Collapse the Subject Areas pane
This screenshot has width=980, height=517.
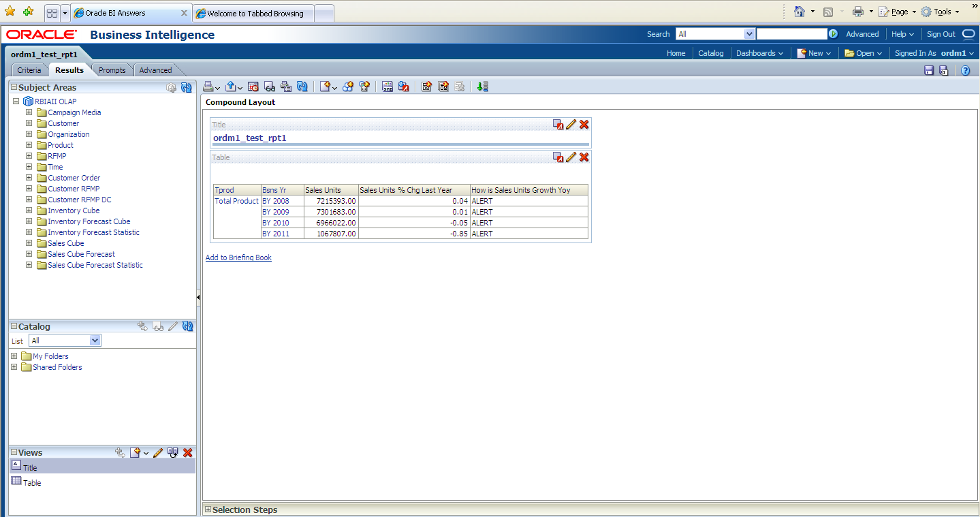(x=14, y=87)
